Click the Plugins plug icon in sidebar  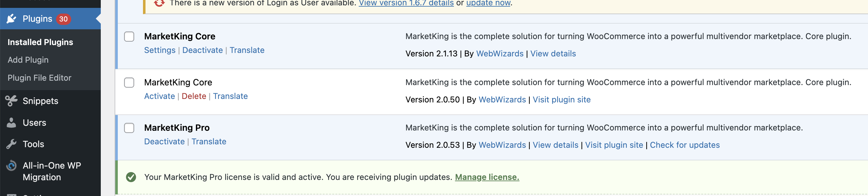click(11, 19)
